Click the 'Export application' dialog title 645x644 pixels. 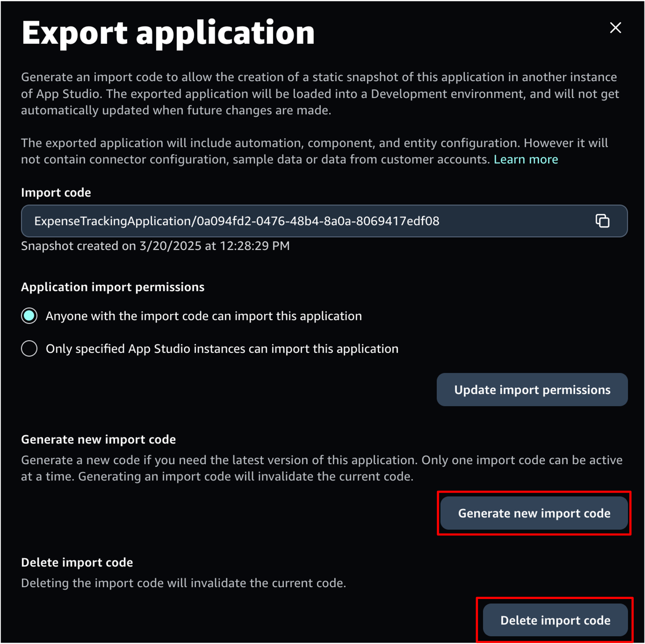(168, 33)
